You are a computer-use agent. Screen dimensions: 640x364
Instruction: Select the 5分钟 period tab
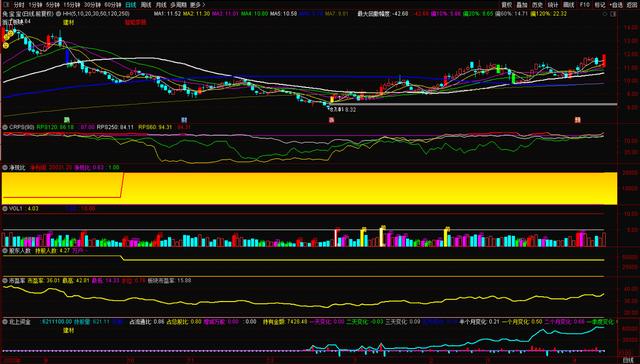tap(53, 5)
